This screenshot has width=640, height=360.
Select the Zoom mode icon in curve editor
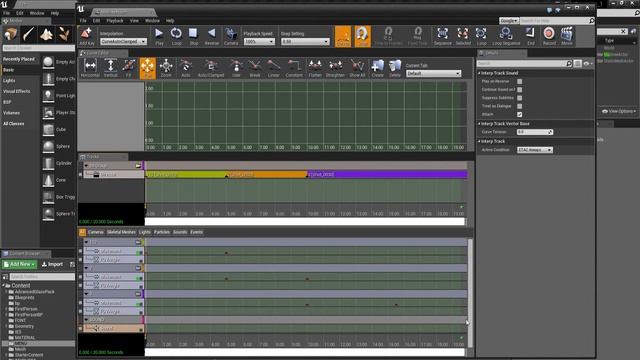(x=166, y=68)
